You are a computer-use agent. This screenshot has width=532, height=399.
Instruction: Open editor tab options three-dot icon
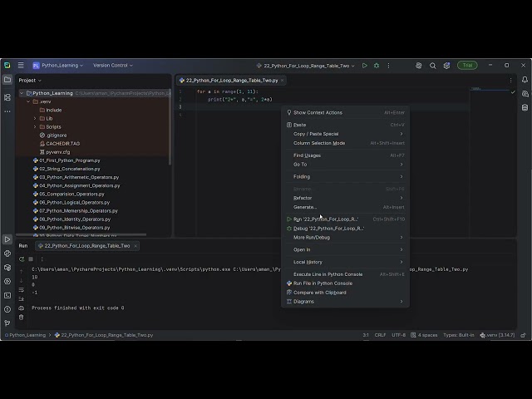510,81
